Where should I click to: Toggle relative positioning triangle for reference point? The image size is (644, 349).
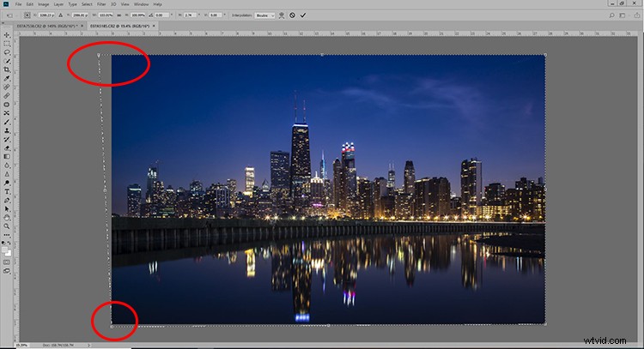(x=60, y=15)
